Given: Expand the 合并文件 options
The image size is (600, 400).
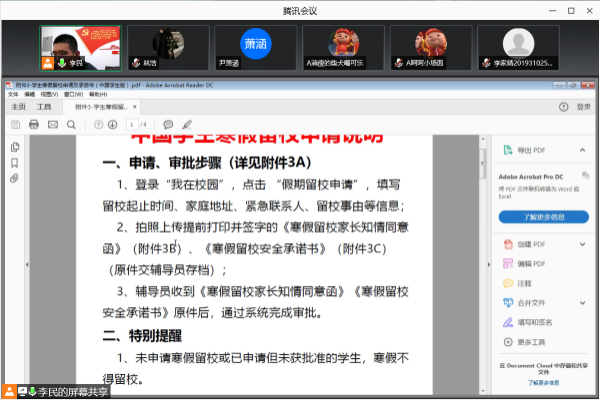Looking at the screenshot, I should point(584,302).
